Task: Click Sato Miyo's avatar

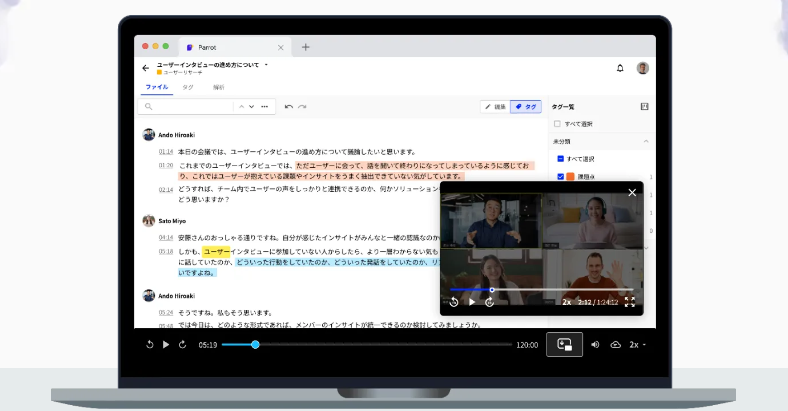Action: click(x=149, y=221)
